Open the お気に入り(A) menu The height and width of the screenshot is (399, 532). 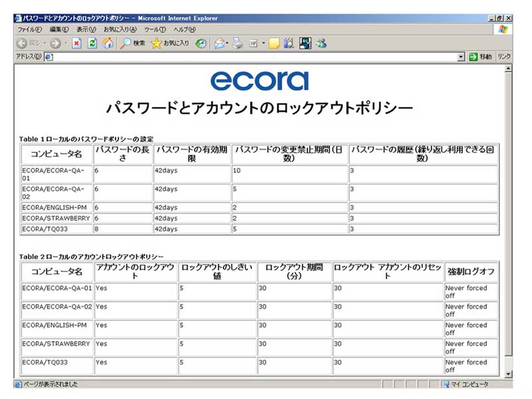tap(120, 29)
